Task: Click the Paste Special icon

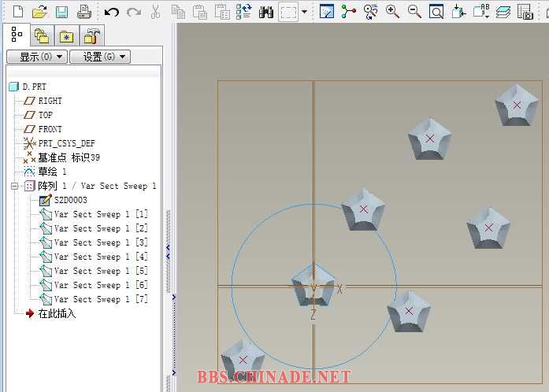Action: click(222, 12)
